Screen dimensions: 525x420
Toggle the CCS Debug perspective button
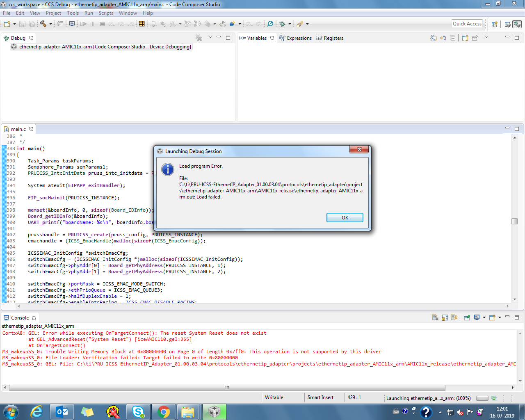click(517, 24)
